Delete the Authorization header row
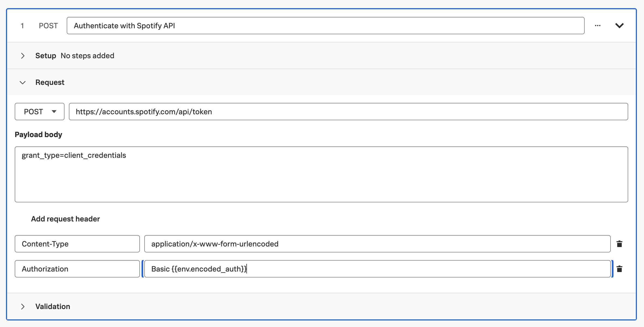Viewport: 644px width, 327px height. coord(620,269)
